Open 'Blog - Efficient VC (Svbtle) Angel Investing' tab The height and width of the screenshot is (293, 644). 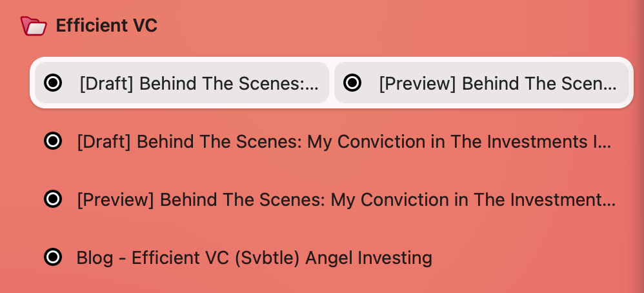(x=254, y=258)
